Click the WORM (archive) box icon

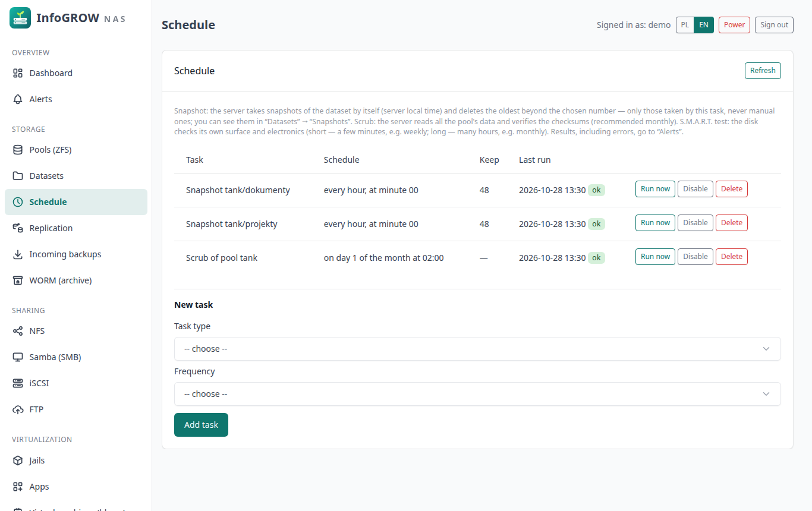(18, 280)
